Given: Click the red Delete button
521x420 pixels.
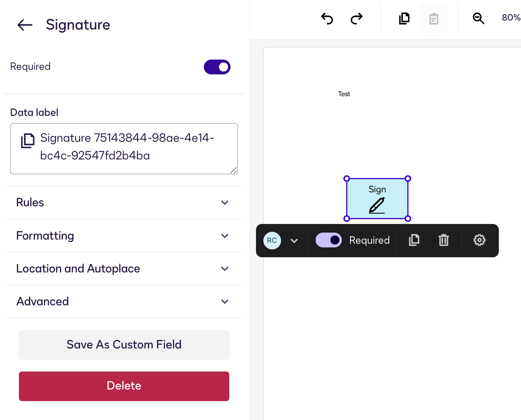Looking at the screenshot, I should pos(124,386).
